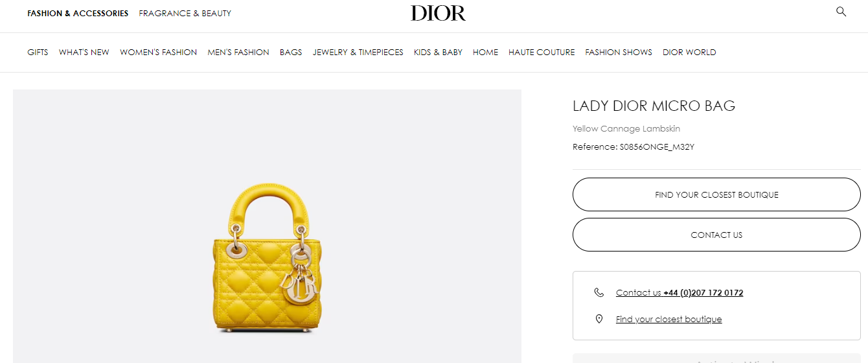Open the Bags menu
This screenshot has width=868, height=363.
click(x=291, y=53)
